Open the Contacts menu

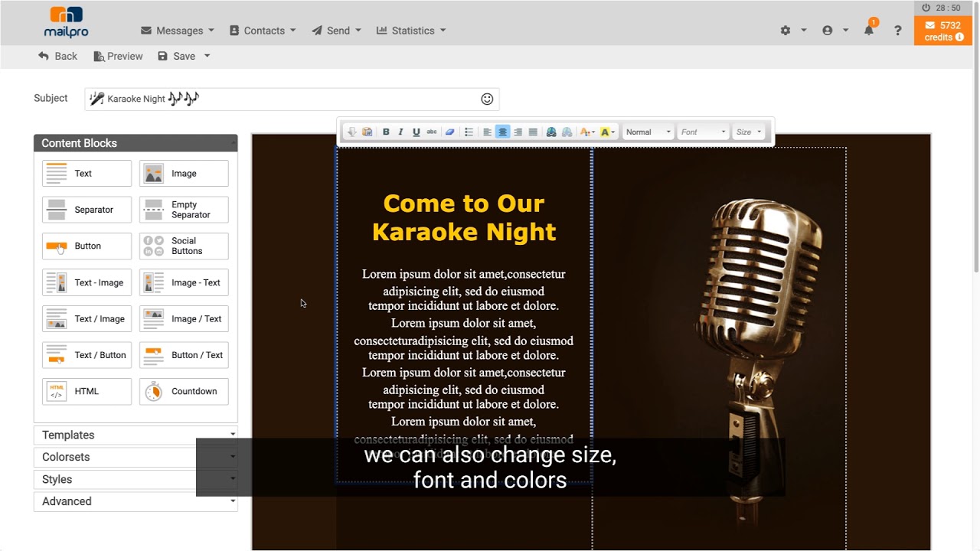[263, 31]
